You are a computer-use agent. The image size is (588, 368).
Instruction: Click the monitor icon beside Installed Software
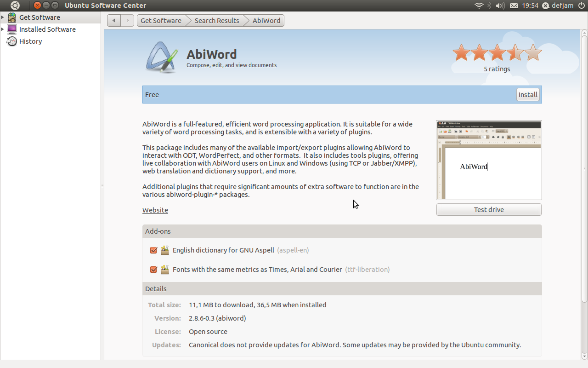point(12,29)
